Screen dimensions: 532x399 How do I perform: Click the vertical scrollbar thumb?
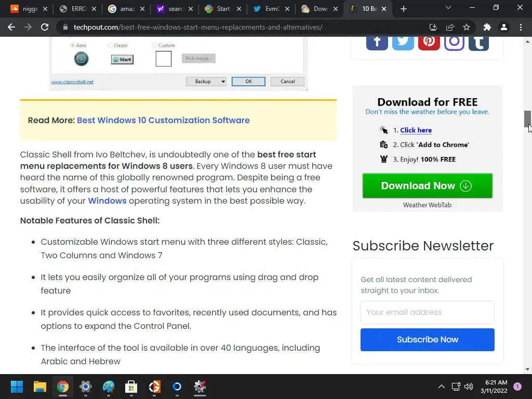[x=527, y=118]
